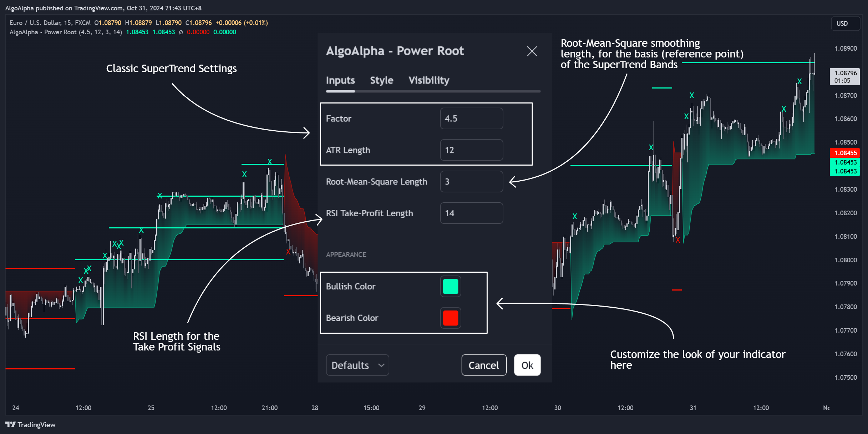Click the 21:00 time axis label

point(269,408)
